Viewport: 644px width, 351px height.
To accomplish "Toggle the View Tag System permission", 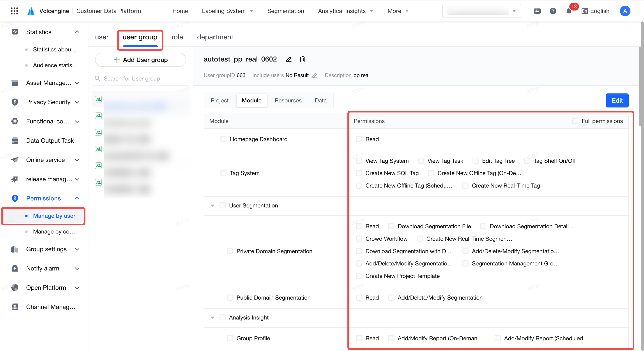I will [359, 161].
